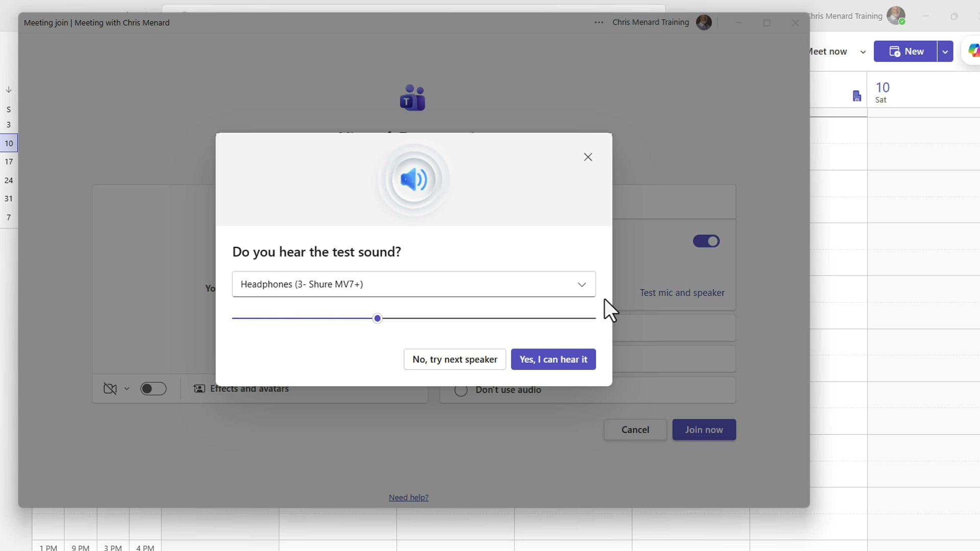The width and height of the screenshot is (980, 551).
Task: Toggle the camera on switch
Action: 153,389
